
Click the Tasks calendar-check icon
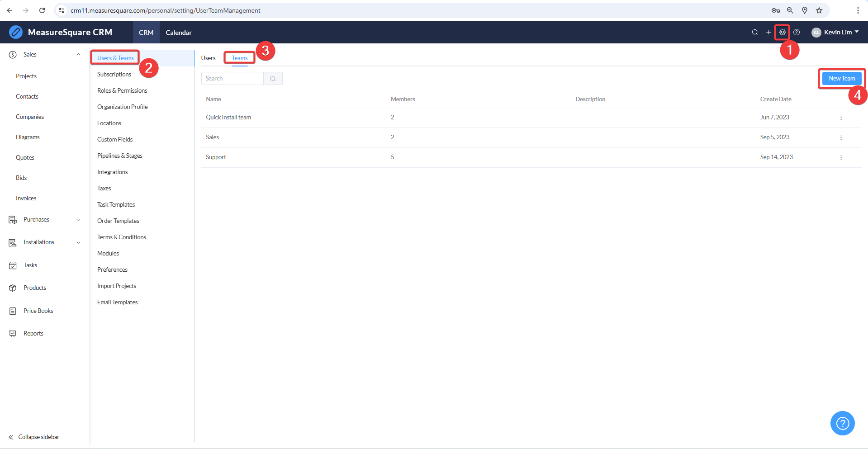coord(13,265)
